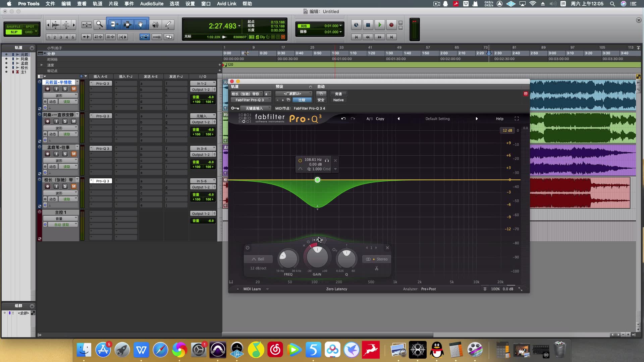Click the Help button in FabFilter Pro-Q 3
644x362 pixels.
click(499, 118)
